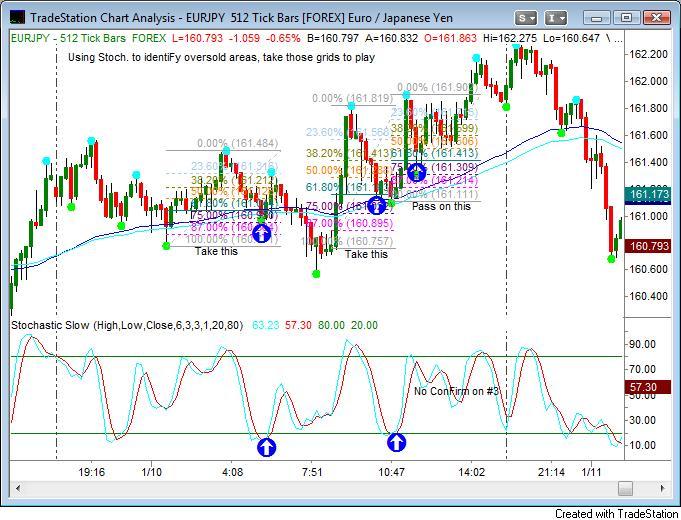Click the 90.00 stochastic axis label
The height and width of the screenshot is (520, 681).
(642, 344)
